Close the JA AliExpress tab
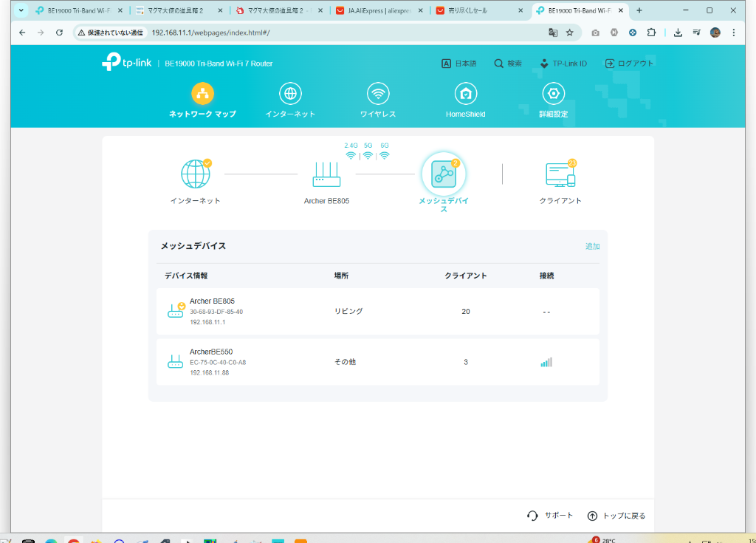Viewport: 756px width, 543px height. click(x=420, y=10)
